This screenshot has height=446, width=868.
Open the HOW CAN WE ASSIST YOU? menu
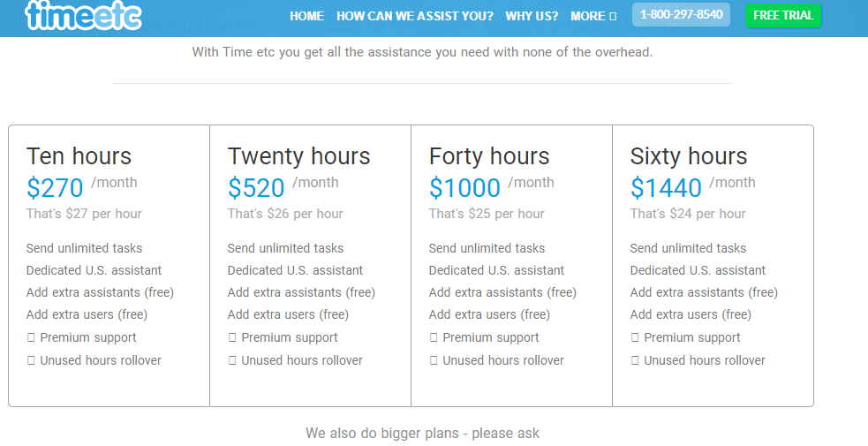[414, 16]
